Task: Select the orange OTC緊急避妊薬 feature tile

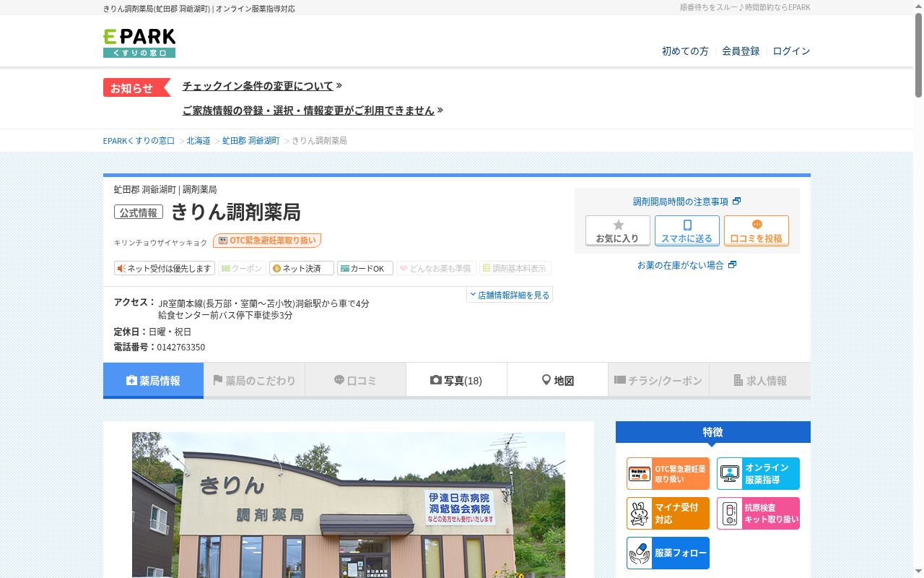Action: click(668, 474)
